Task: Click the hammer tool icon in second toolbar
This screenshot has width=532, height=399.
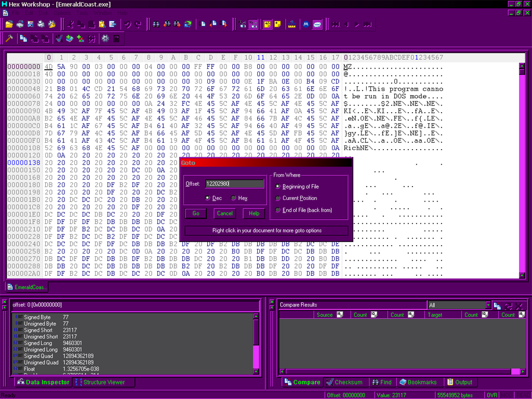Action: (x=9, y=38)
